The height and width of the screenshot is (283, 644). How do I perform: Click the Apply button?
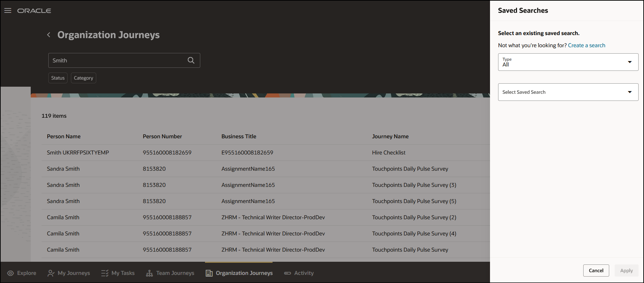point(626,271)
